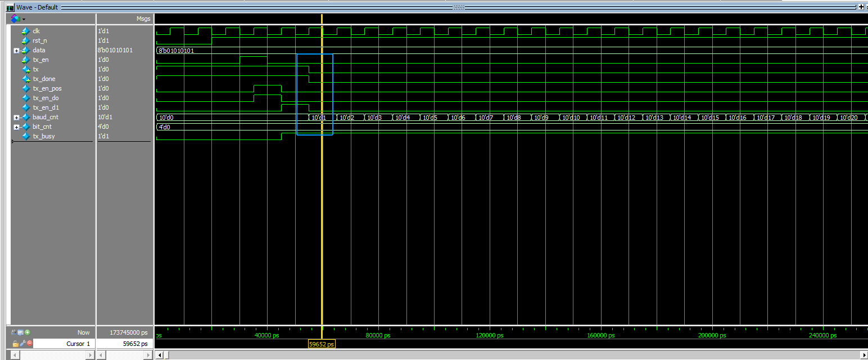Click the baud_cnt value 10'd1 in Msgs column
Screen dimensions: 868x360
(106, 117)
